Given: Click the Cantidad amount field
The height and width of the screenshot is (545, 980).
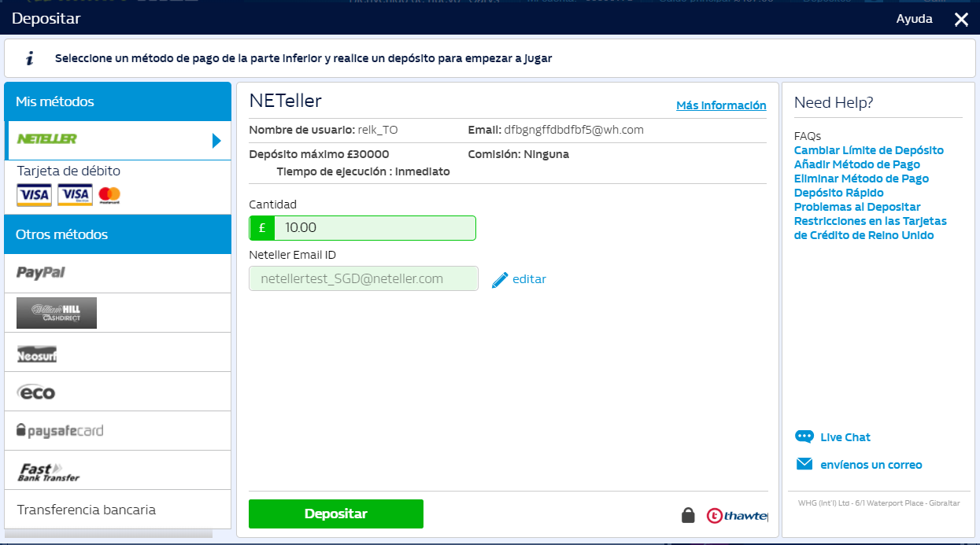Looking at the screenshot, I should tap(375, 228).
